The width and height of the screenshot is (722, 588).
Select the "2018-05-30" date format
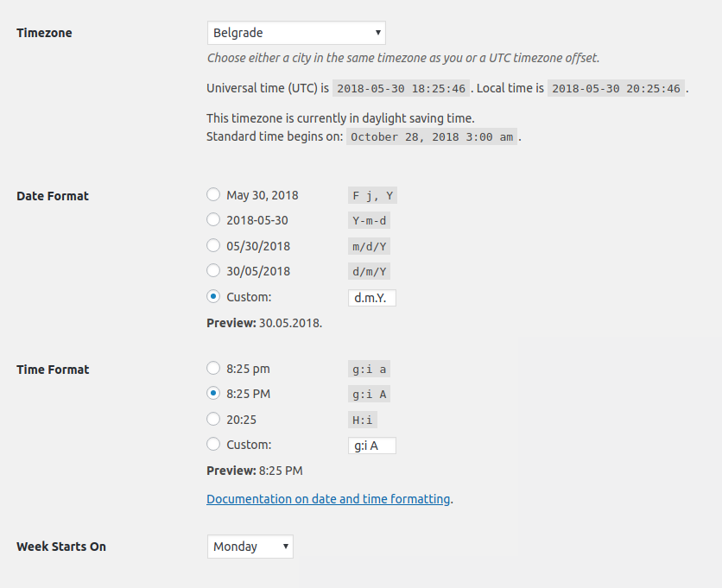tap(213, 219)
